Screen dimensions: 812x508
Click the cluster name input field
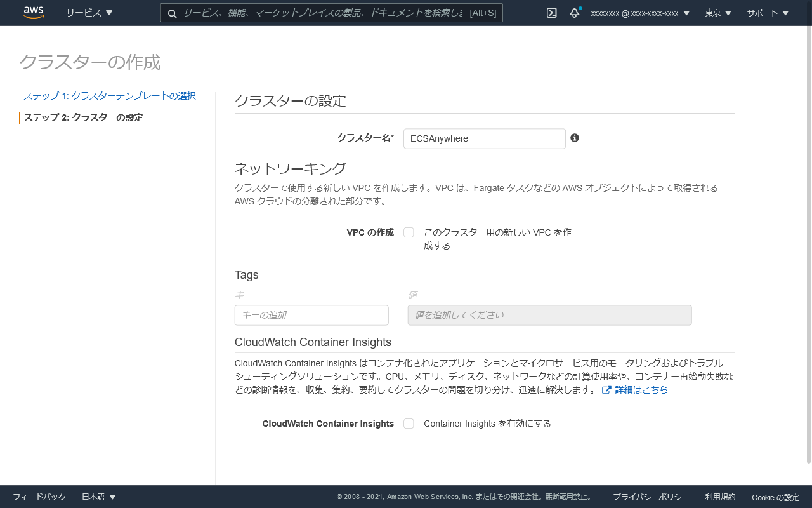(484, 138)
